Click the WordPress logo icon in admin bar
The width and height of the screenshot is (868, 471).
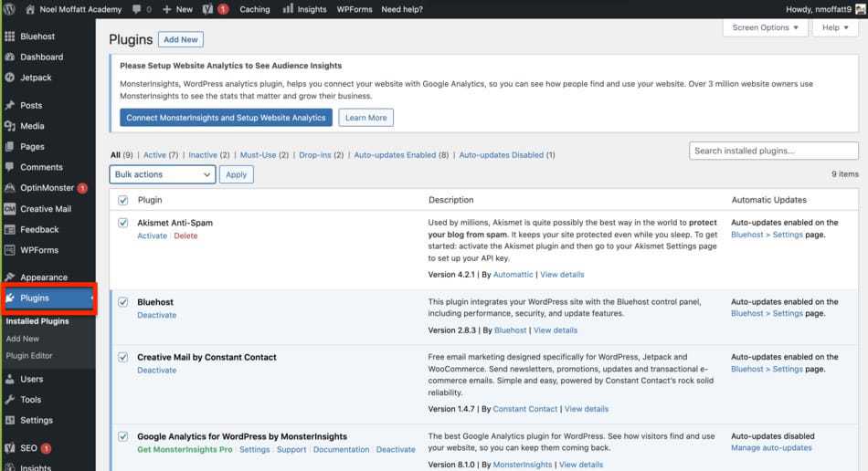pyautogui.click(x=9, y=9)
